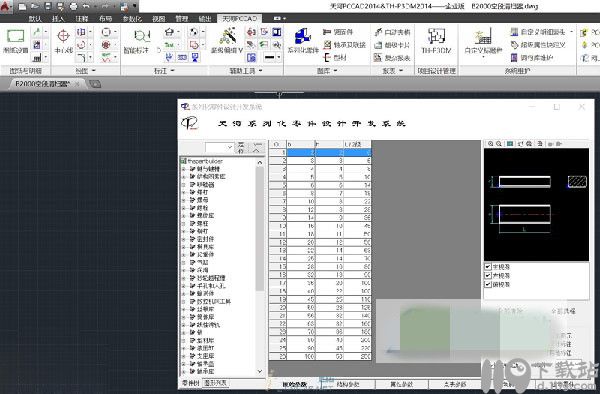Toggle the 俯视图 top view checkbox

[488, 284]
